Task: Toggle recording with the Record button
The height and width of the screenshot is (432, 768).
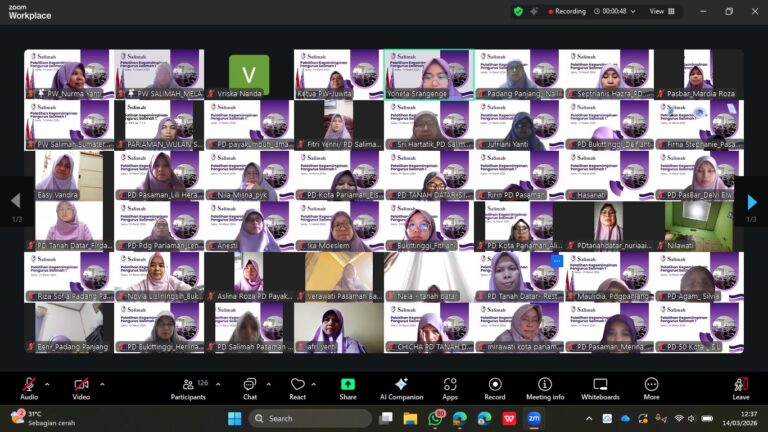Action: coord(495,388)
